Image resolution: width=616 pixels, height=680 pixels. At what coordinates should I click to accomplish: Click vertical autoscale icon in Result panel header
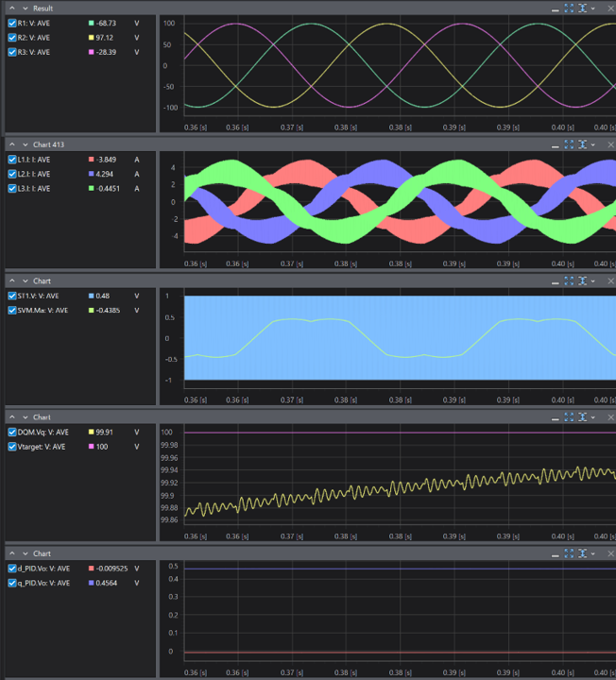(583, 8)
